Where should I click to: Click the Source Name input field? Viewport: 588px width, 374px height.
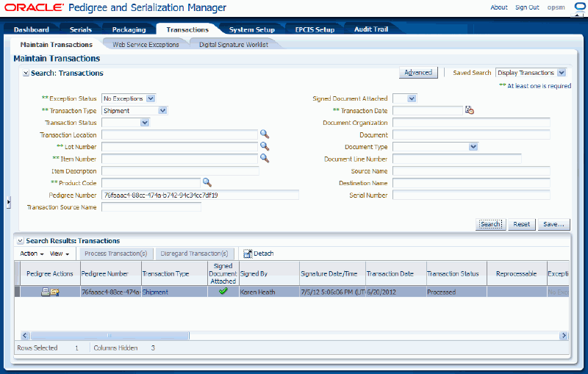(x=471, y=171)
